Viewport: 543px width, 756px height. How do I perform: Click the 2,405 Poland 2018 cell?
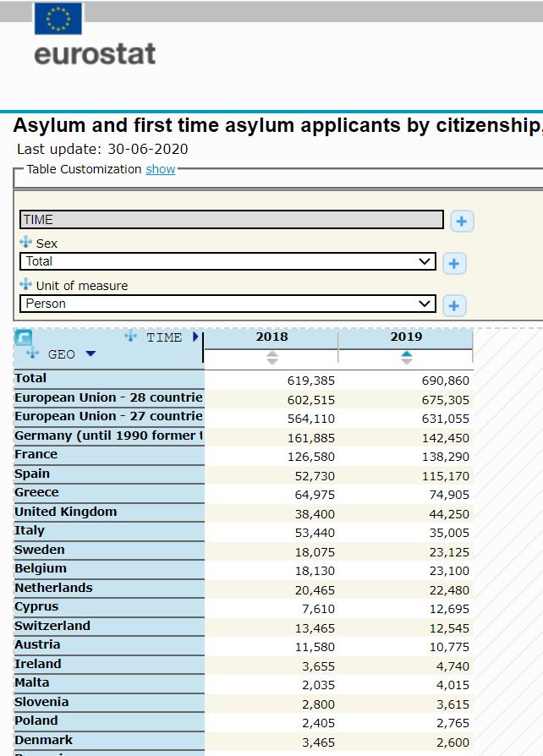(271, 723)
